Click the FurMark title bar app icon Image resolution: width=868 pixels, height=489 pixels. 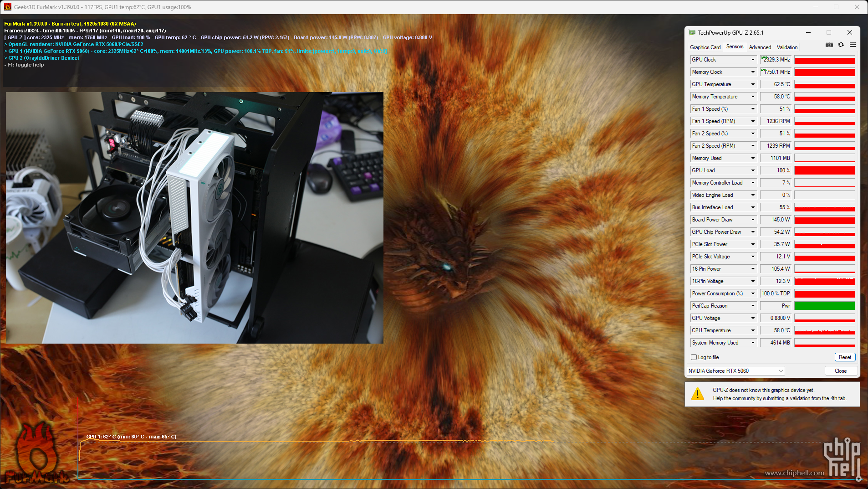pyautogui.click(x=8, y=7)
